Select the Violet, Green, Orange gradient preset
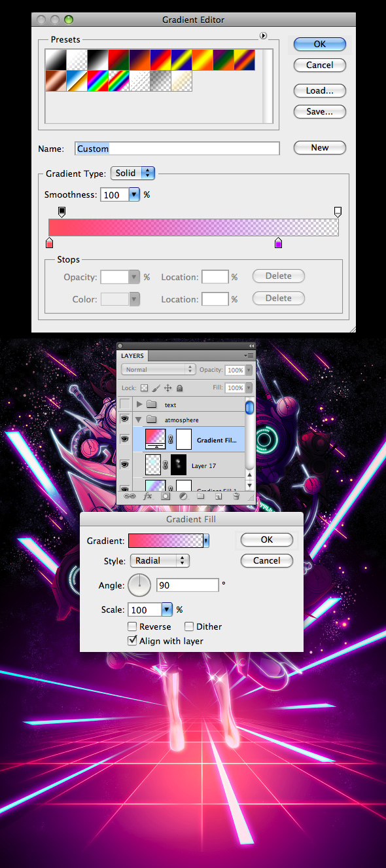This screenshot has width=386, height=868. point(223,60)
